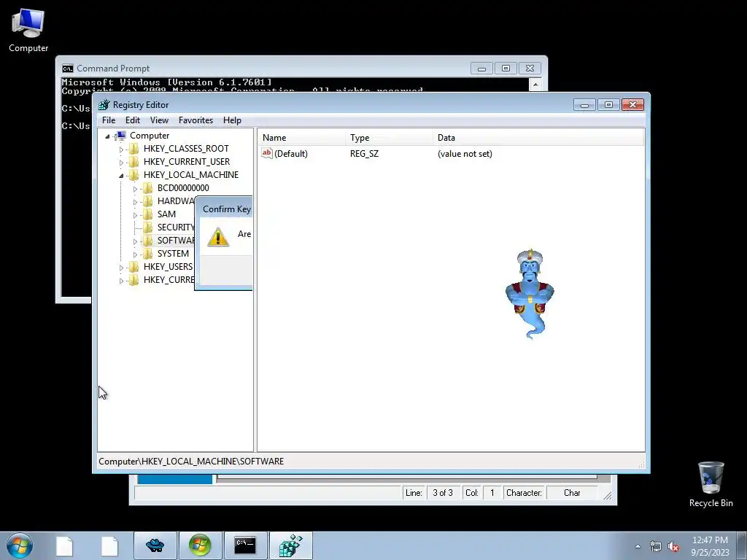The height and width of the screenshot is (560, 747).
Task: Select the SAM key folder icon
Action: click(148, 214)
